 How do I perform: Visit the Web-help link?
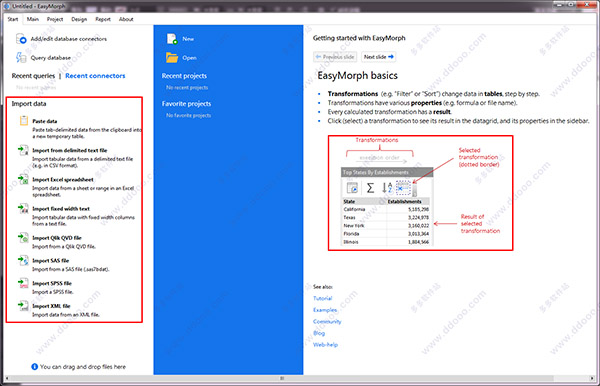(325, 344)
